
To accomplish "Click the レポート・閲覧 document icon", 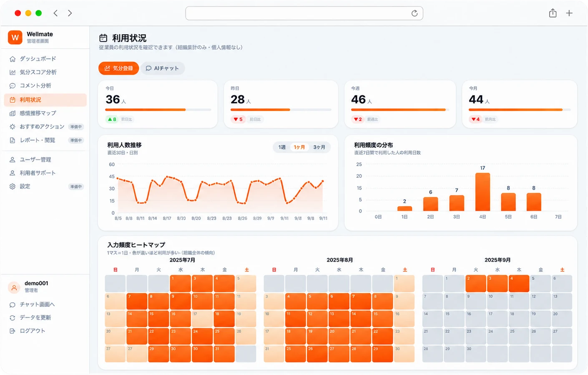I will 13,140.
